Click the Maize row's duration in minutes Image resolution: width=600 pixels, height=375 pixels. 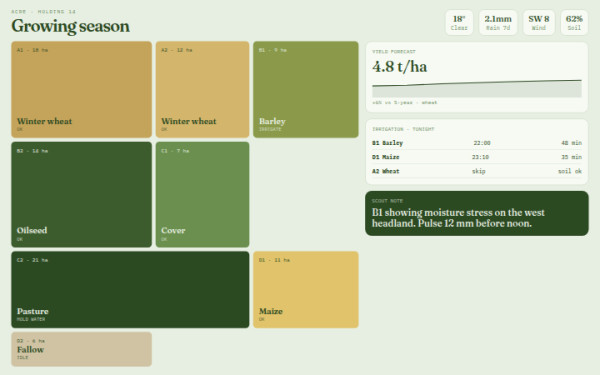point(571,157)
